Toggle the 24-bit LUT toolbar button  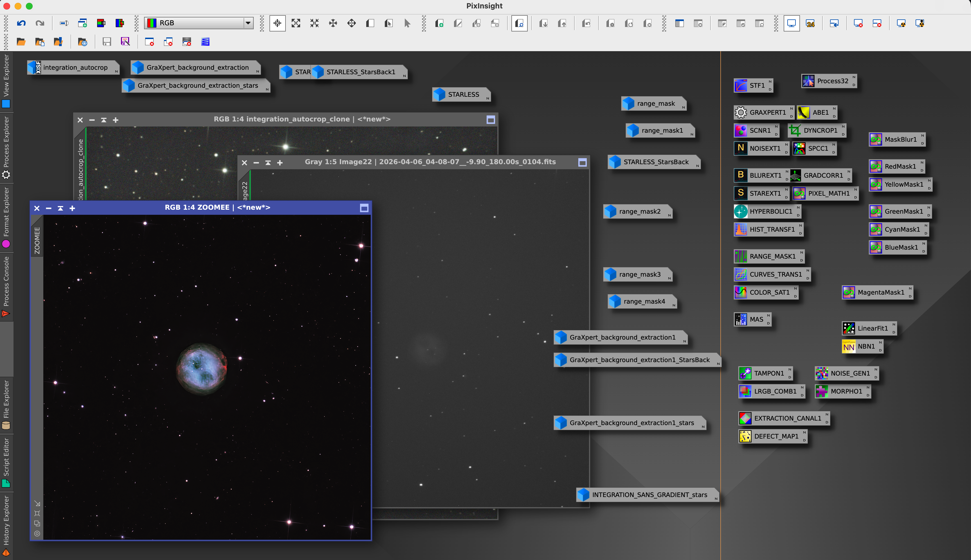tap(810, 23)
